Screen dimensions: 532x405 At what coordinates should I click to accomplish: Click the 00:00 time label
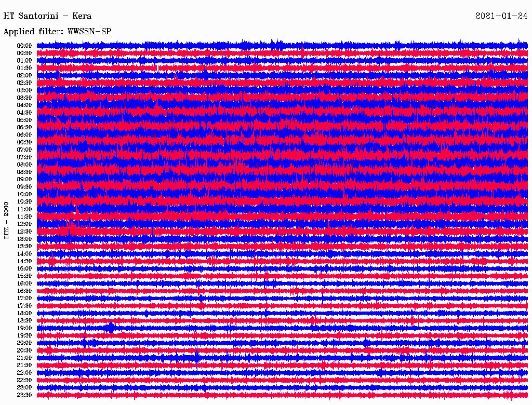pos(24,46)
